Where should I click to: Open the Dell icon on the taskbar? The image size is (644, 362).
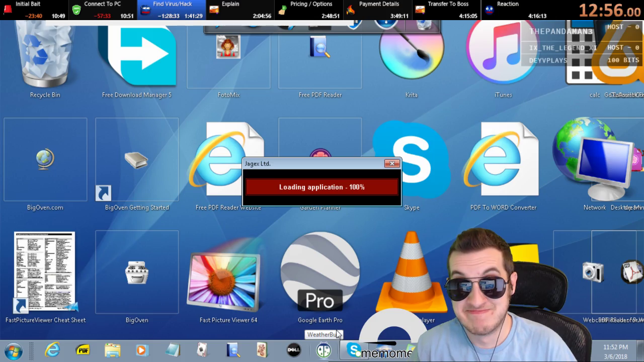pyautogui.click(x=294, y=350)
